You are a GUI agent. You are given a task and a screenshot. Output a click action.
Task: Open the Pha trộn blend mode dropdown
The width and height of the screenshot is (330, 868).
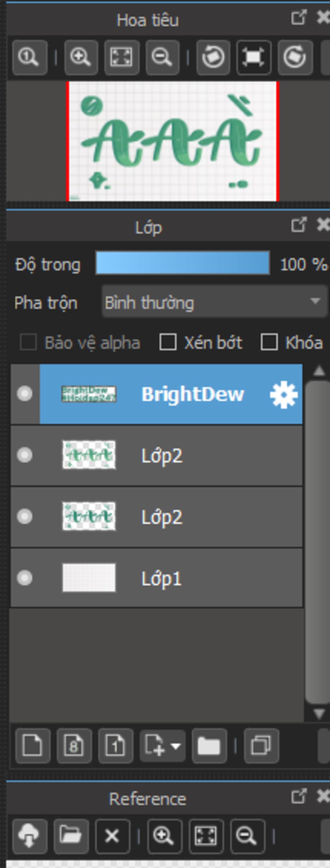215,302
